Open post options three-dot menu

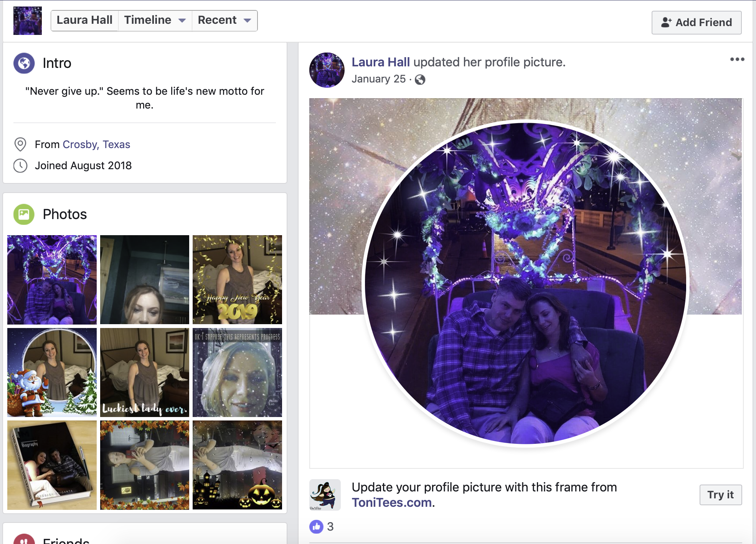[x=737, y=59]
